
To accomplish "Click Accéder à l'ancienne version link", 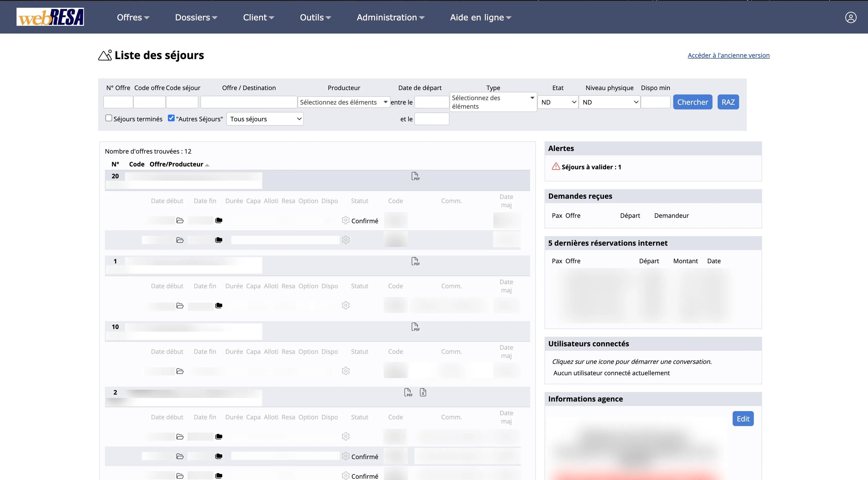I will (729, 55).
